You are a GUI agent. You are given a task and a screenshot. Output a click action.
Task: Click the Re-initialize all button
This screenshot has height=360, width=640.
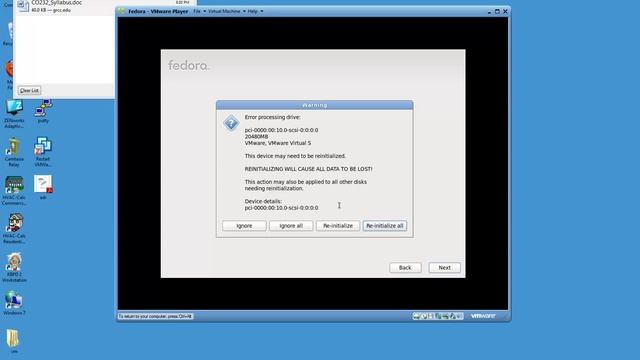(385, 226)
